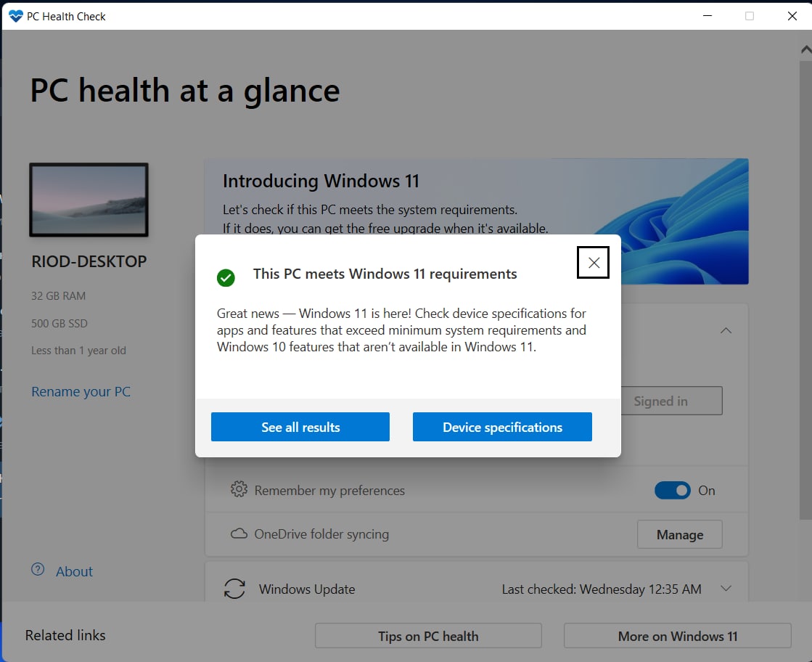Click the green checkmark status icon
Image resolution: width=812 pixels, height=662 pixels.
click(226, 277)
